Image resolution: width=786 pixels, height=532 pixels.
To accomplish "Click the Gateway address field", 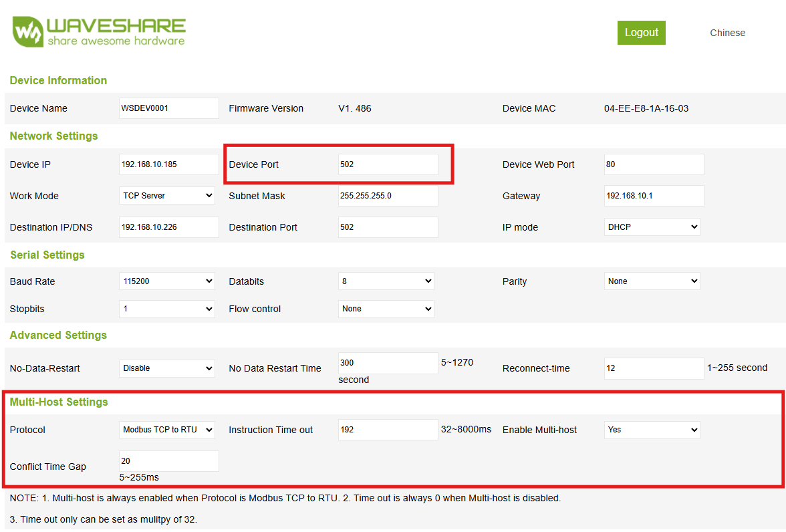I will [654, 195].
